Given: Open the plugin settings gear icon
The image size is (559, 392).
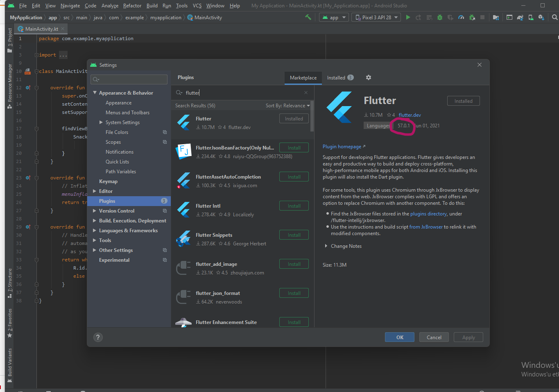Looking at the screenshot, I should coord(369,77).
